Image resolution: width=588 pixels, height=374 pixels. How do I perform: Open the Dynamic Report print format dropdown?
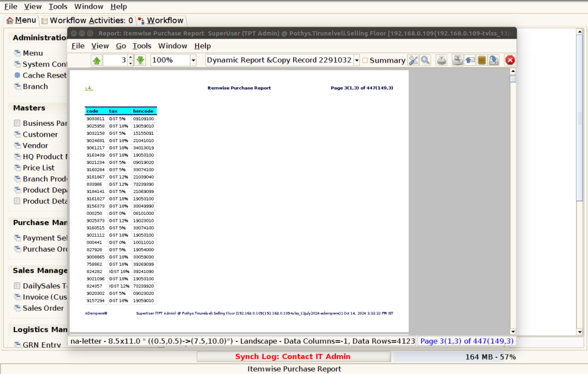point(357,60)
